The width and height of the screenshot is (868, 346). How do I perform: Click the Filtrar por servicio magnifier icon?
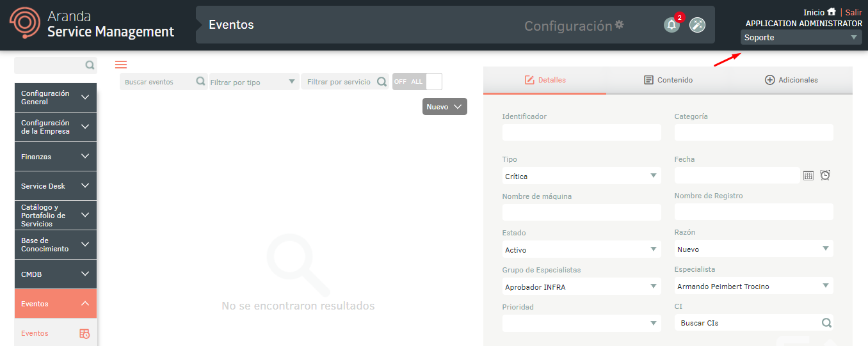point(382,82)
